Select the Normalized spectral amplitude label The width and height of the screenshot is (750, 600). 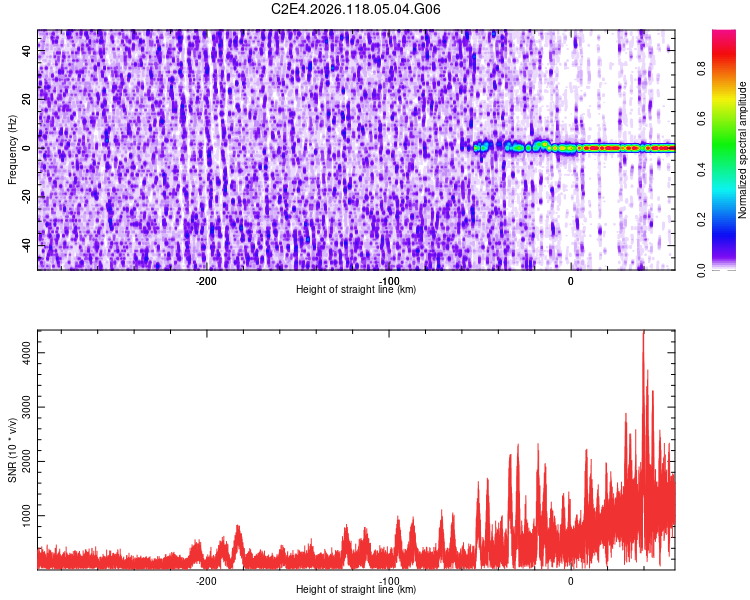click(742, 150)
